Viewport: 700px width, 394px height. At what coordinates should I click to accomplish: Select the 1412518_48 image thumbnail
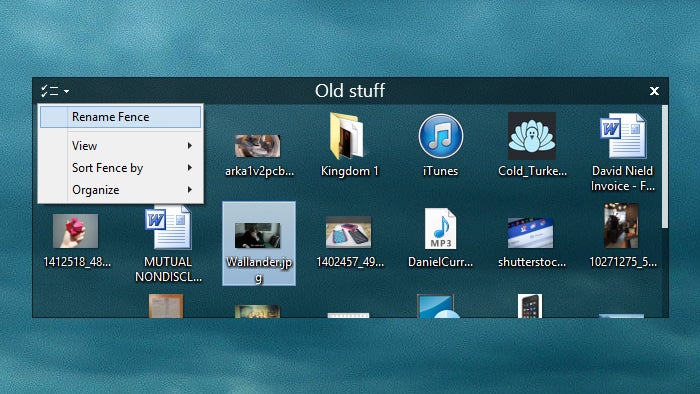[x=75, y=231]
